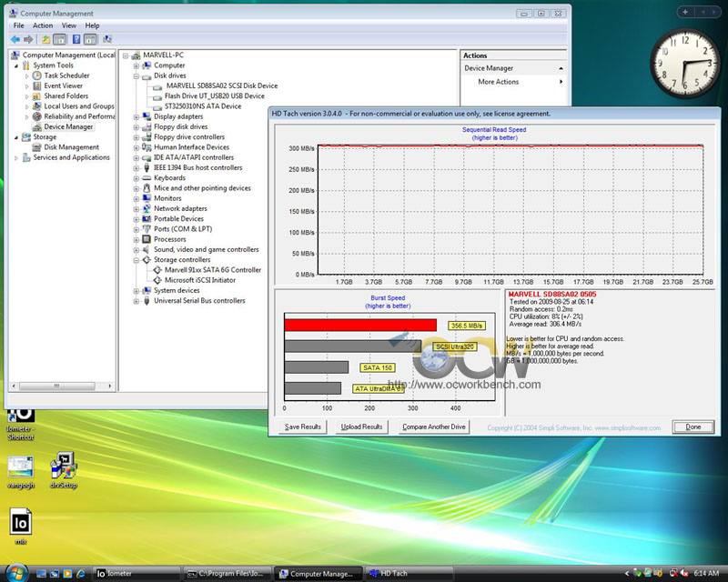Click the sidebar add gadget plus button
This screenshot has width=728, height=582.
(x=686, y=12)
